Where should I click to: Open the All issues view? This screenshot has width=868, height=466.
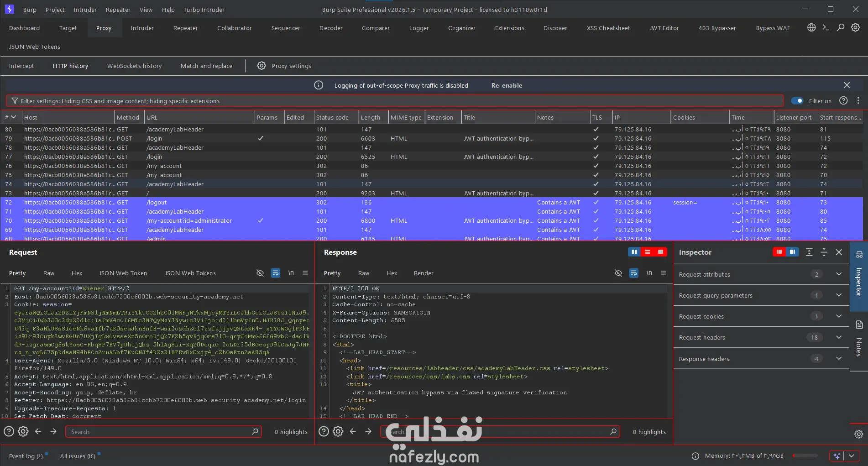(x=78, y=456)
